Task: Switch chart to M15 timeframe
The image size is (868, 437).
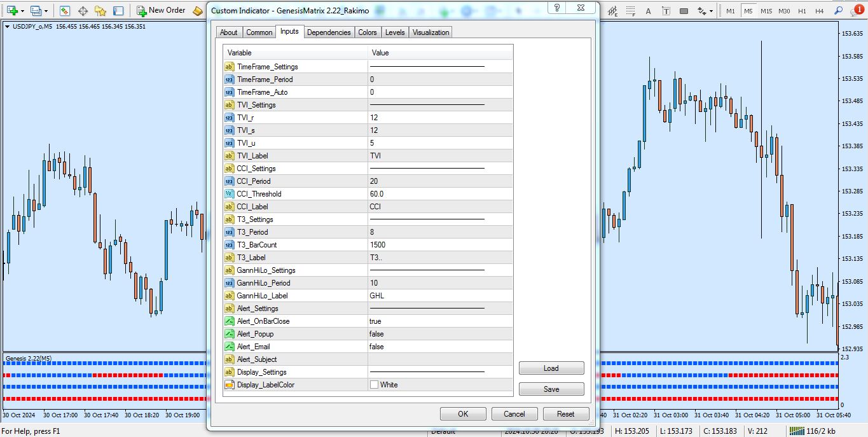Action: [x=766, y=11]
